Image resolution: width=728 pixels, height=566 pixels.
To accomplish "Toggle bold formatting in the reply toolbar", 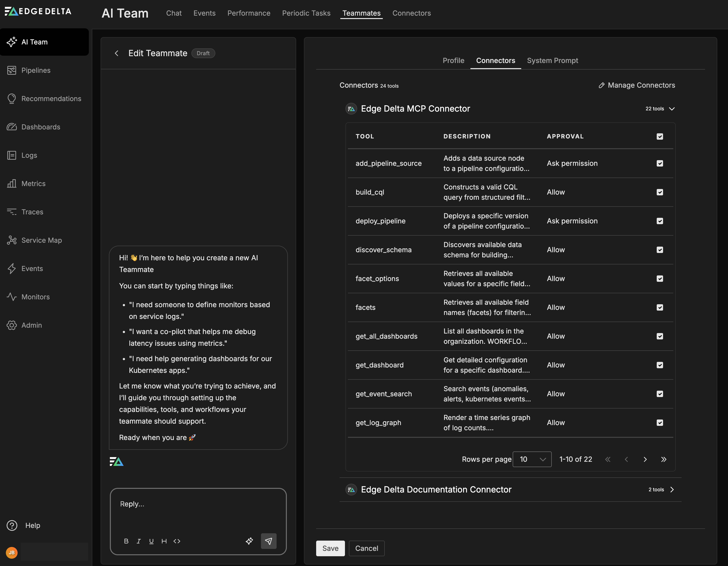I will [126, 541].
